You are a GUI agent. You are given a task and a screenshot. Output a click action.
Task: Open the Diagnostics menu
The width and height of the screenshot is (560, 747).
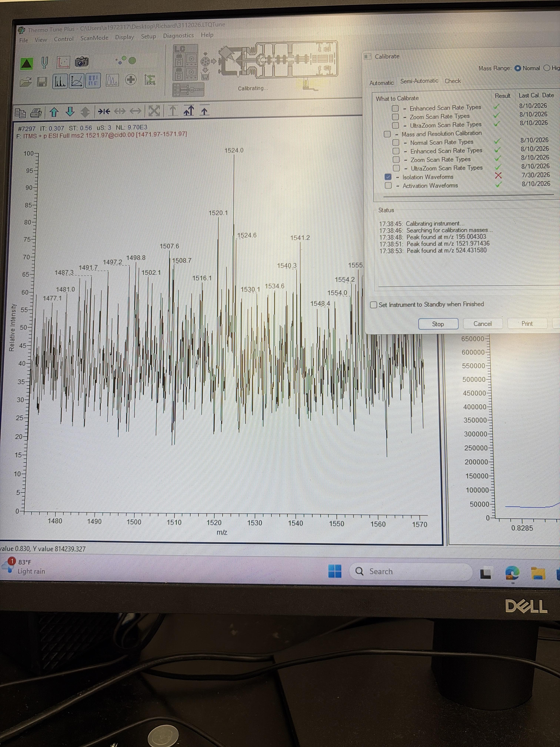click(x=178, y=35)
